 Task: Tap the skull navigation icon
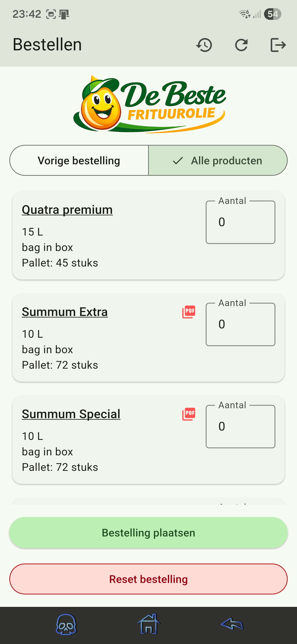(66, 624)
